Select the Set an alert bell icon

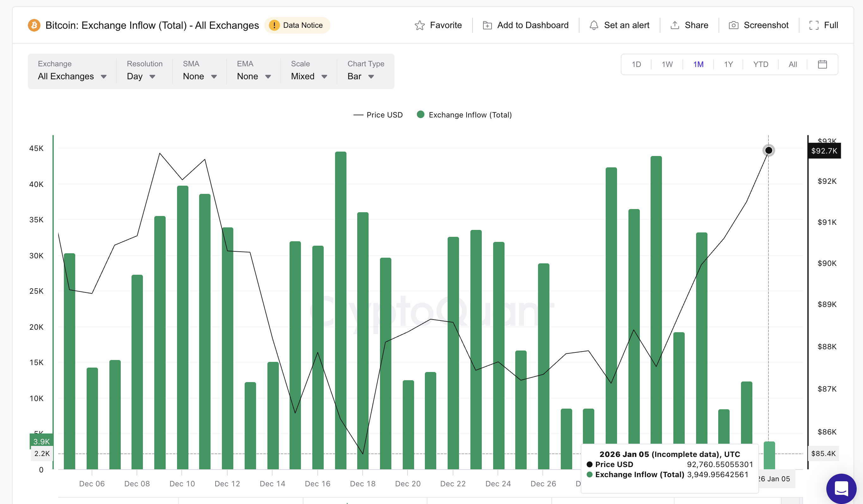pos(595,25)
